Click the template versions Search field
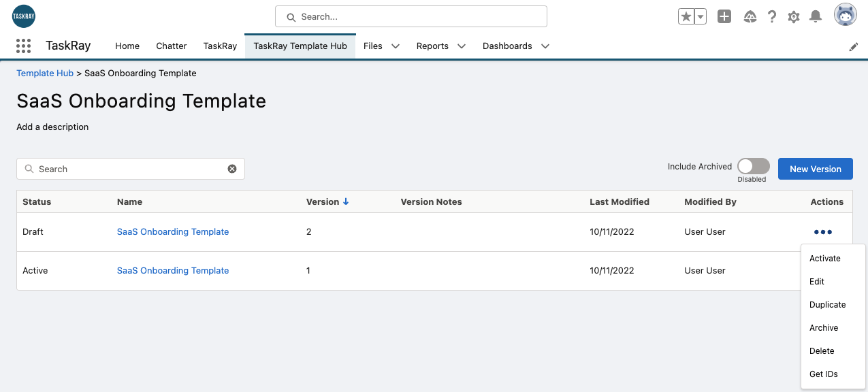Image resolution: width=868 pixels, height=392 pixels. [131, 169]
